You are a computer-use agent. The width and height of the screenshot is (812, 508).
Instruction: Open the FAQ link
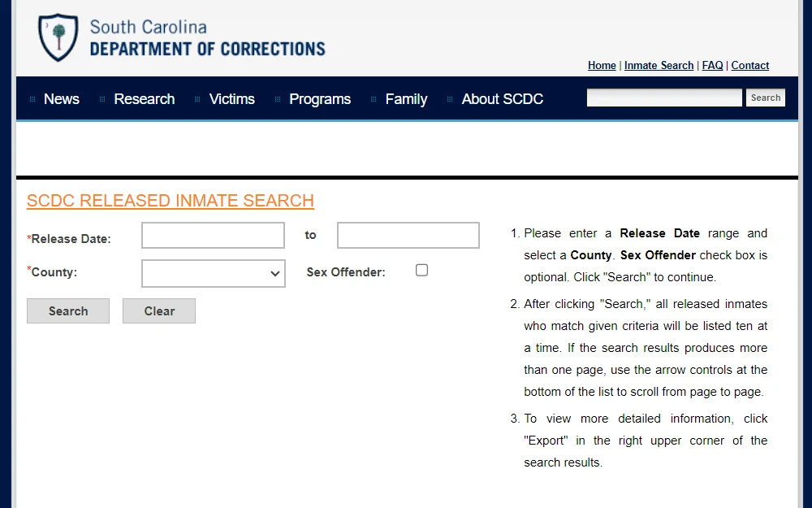click(x=712, y=65)
